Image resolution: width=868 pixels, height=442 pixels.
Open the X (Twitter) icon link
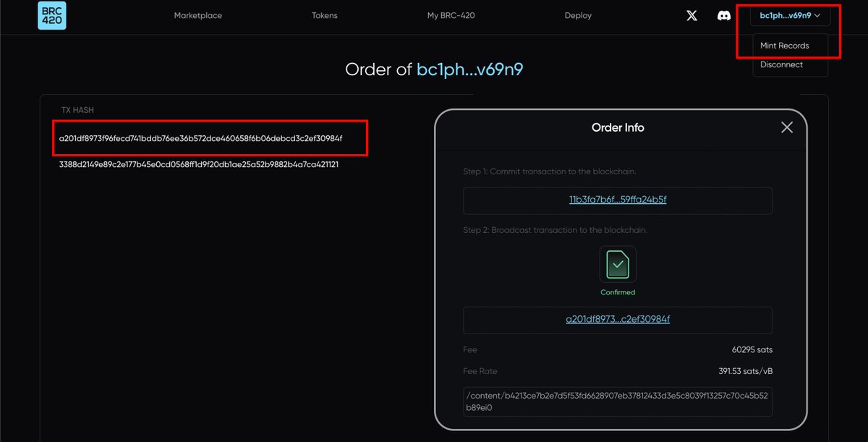tap(692, 15)
